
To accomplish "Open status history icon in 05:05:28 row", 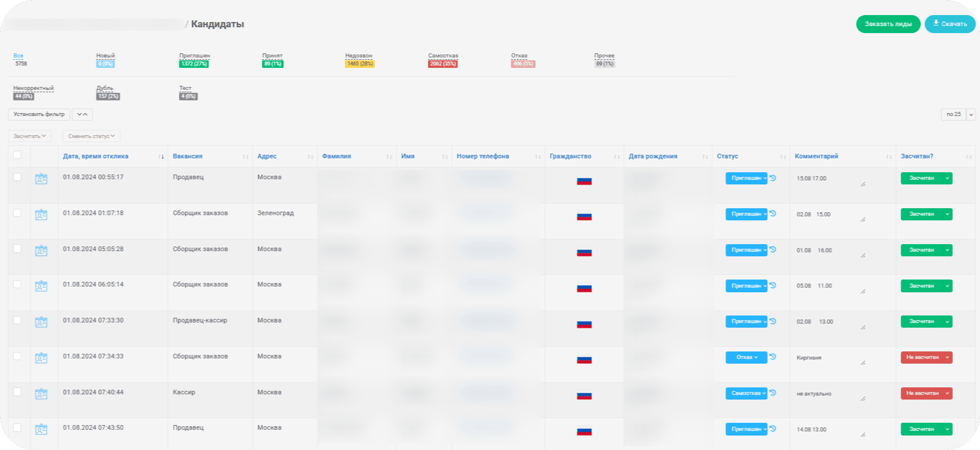I will pyautogui.click(x=773, y=250).
